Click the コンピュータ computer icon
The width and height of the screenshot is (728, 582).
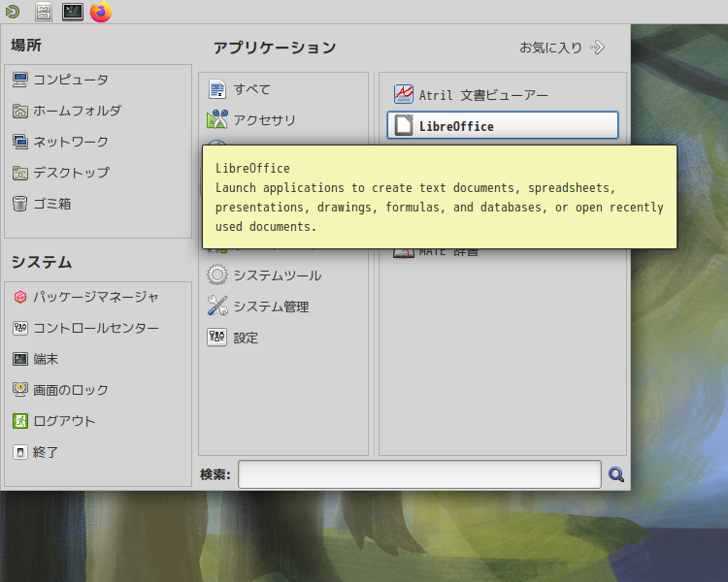[x=20, y=80]
